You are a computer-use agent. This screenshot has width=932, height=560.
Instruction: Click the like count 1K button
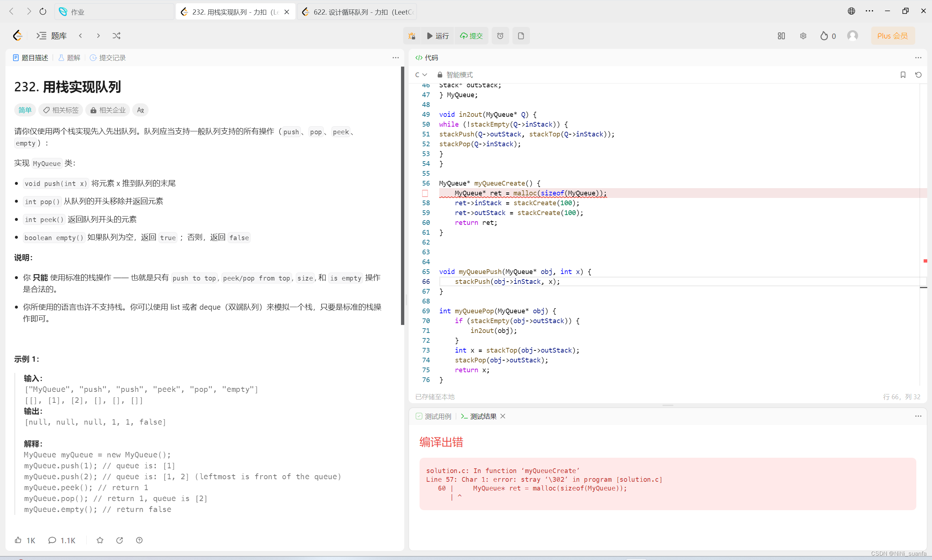pyautogui.click(x=25, y=540)
